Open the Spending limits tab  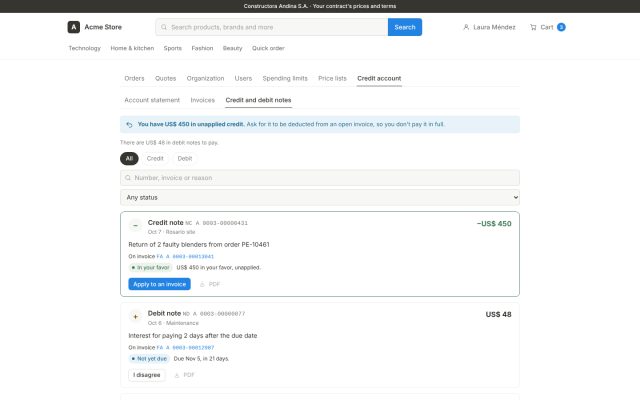tap(285, 78)
